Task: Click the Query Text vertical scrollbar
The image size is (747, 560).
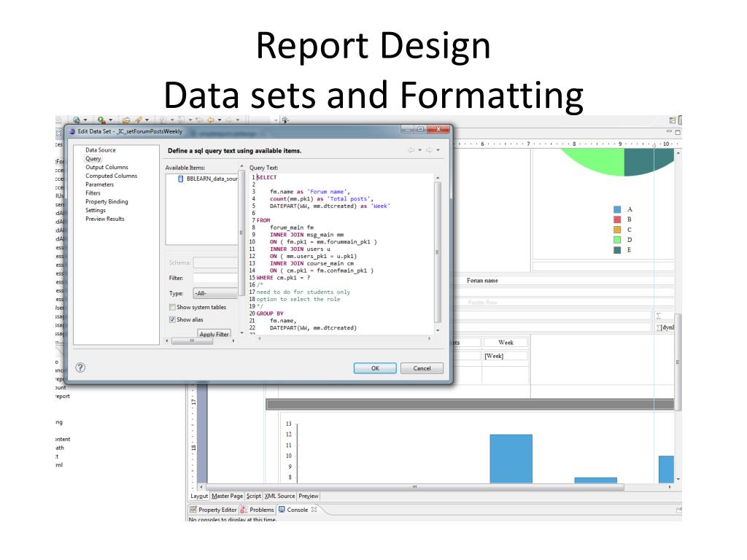Action: pyautogui.click(x=438, y=253)
